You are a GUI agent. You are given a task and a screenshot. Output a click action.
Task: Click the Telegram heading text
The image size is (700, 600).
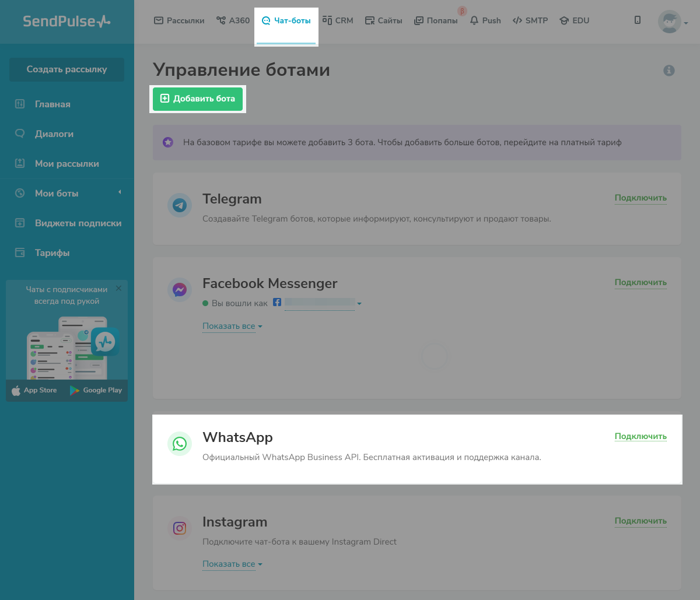click(x=232, y=199)
